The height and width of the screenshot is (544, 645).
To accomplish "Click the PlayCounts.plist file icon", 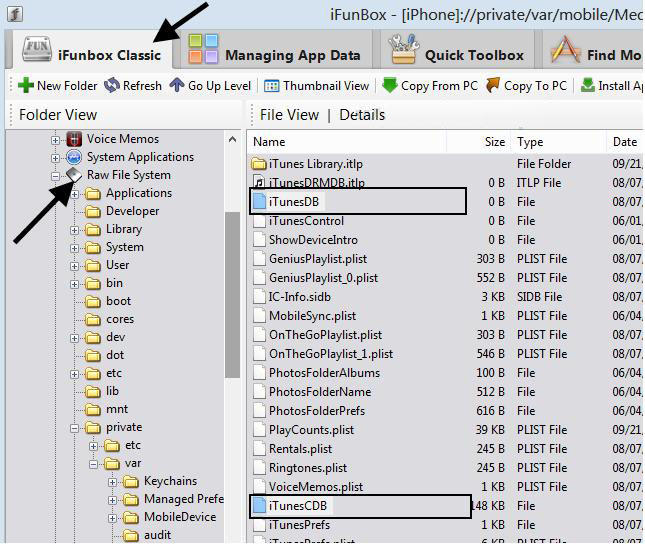I will point(259,430).
